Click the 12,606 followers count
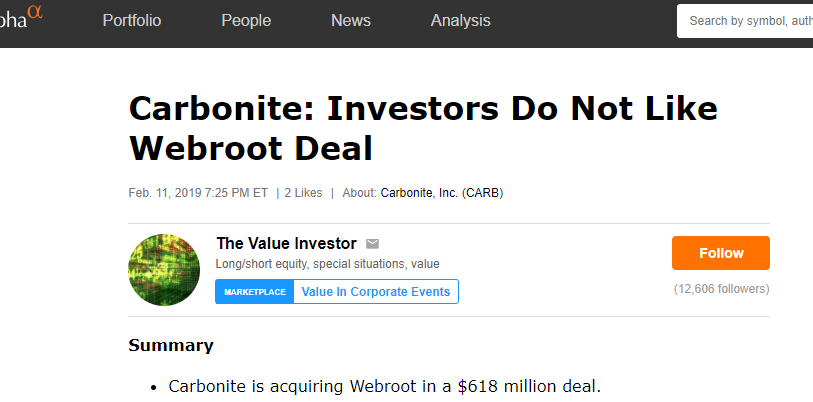 point(721,289)
